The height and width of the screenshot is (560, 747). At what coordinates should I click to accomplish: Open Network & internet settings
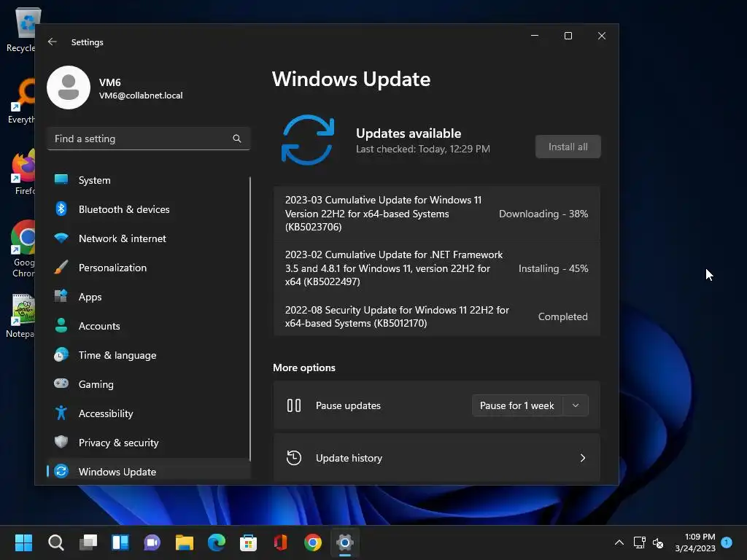[149, 238]
